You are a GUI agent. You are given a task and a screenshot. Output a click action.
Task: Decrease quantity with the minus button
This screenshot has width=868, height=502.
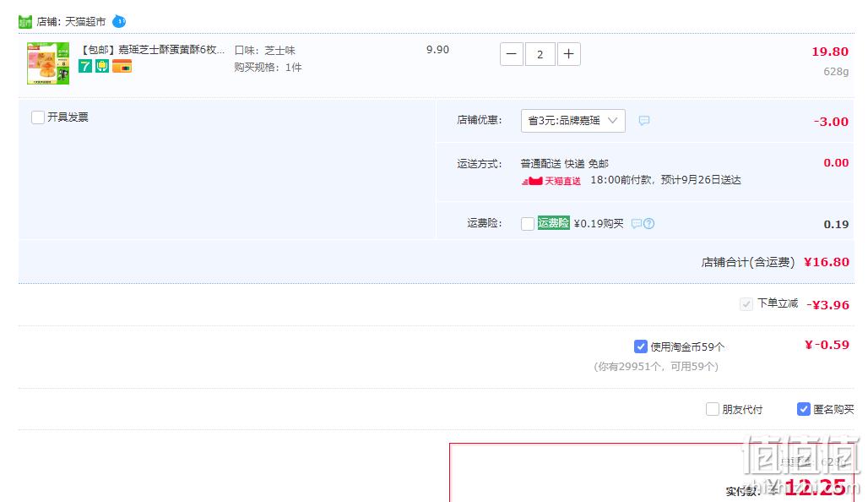coord(512,54)
